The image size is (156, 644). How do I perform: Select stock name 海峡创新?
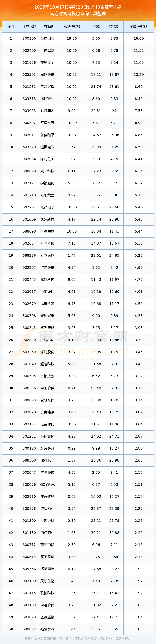(47, 38)
